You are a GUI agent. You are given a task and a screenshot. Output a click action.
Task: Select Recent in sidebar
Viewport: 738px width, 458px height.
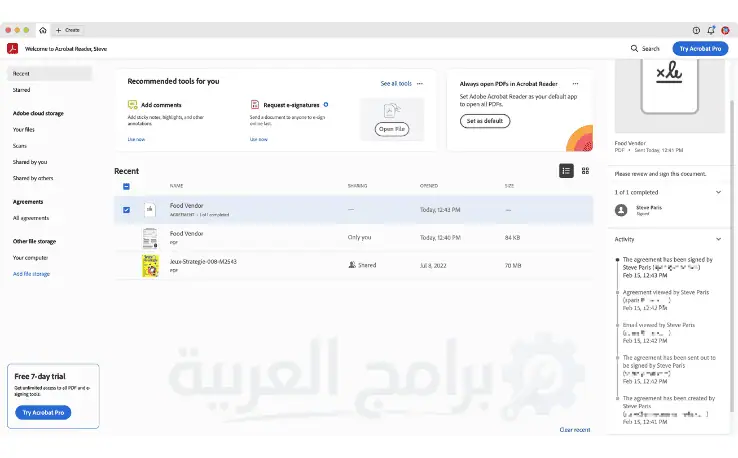49,73
